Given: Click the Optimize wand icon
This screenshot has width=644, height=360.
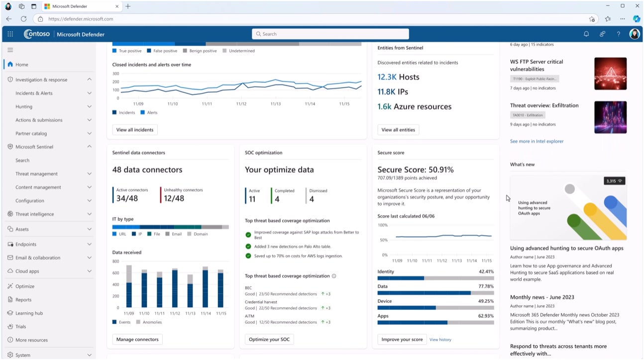Looking at the screenshot, I should coord(10,286).
